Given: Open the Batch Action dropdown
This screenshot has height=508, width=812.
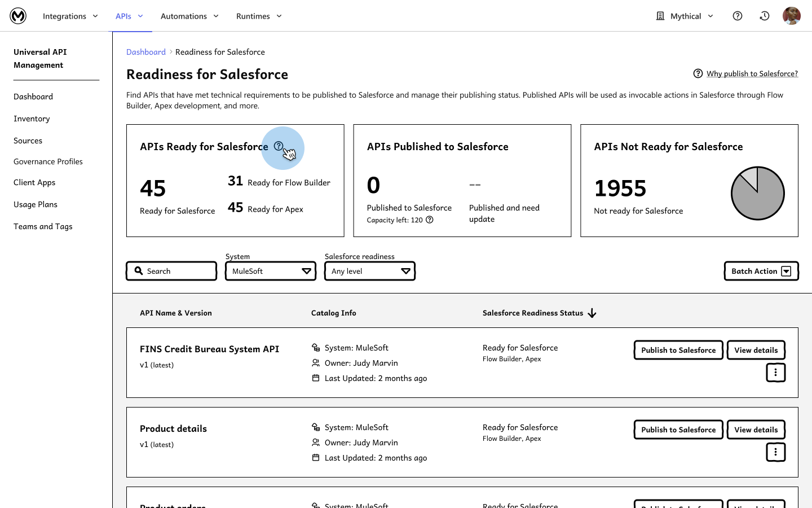Looking at the screenshot, I should (761, 271).
